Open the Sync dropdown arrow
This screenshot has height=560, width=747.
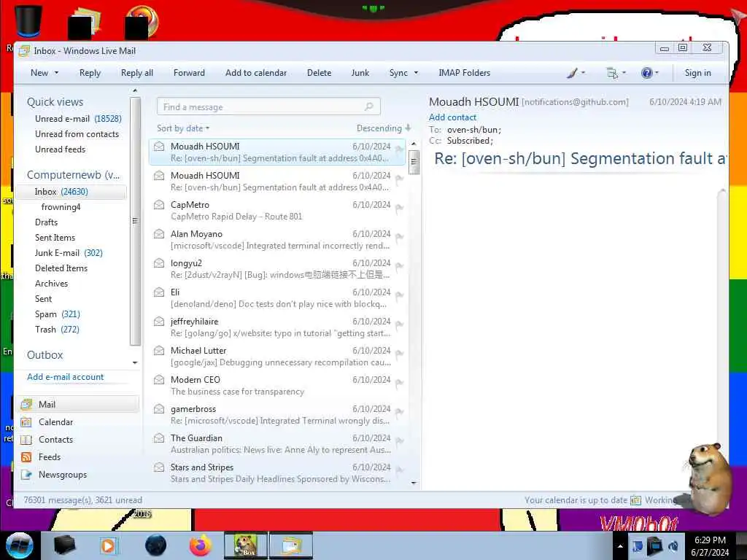pos(416,73)
